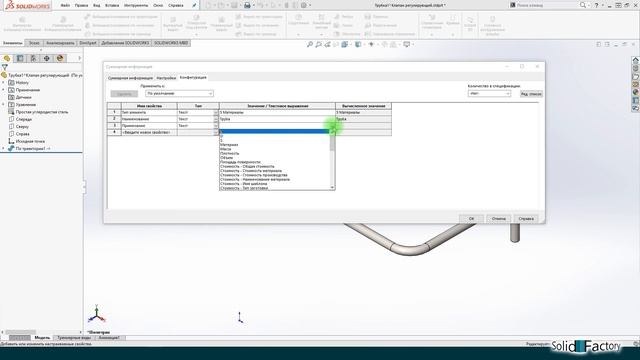Click the Труба value cell in row 2
Image resolution: width=640 pixels, height=360 pixels.
coord(277,119)
